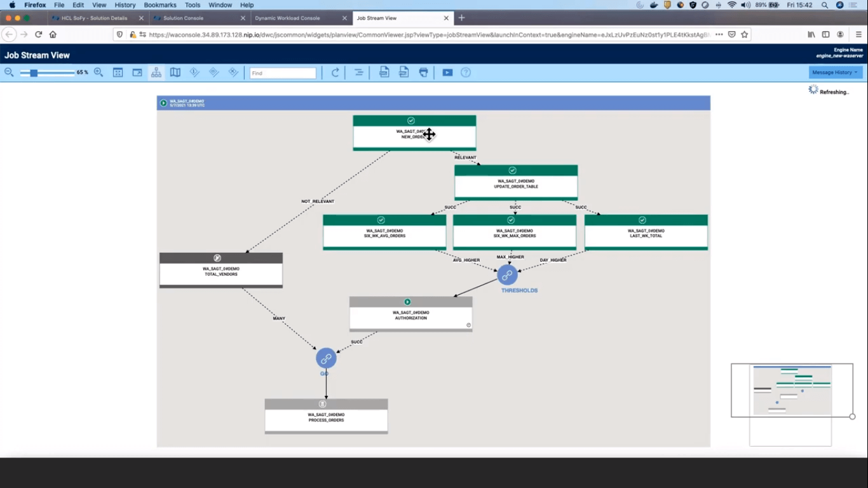Screen dimensions: 868x488
Task: Click the zoom out magnifier icon
Action: 9,72
